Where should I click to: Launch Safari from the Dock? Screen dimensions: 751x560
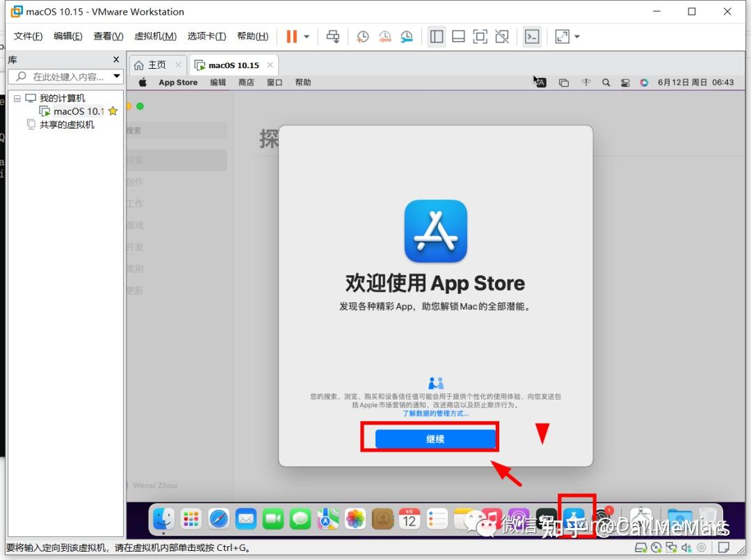pos(218,519)
